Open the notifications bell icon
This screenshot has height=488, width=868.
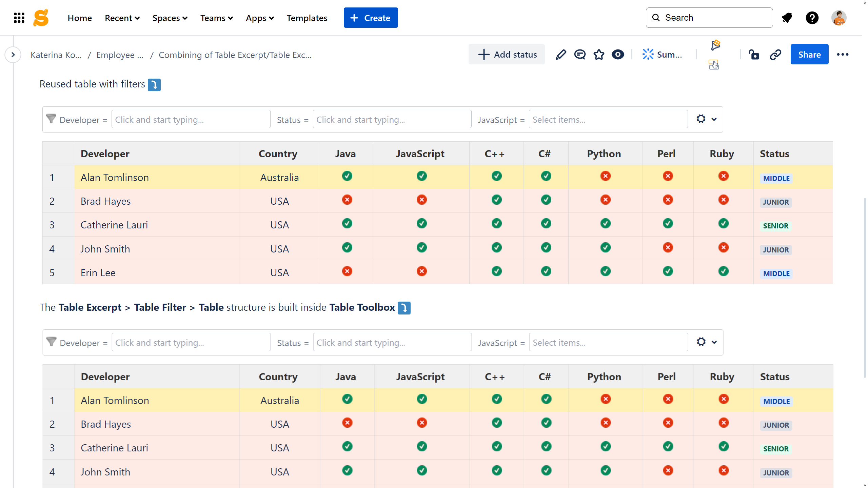tap(787, 18)
